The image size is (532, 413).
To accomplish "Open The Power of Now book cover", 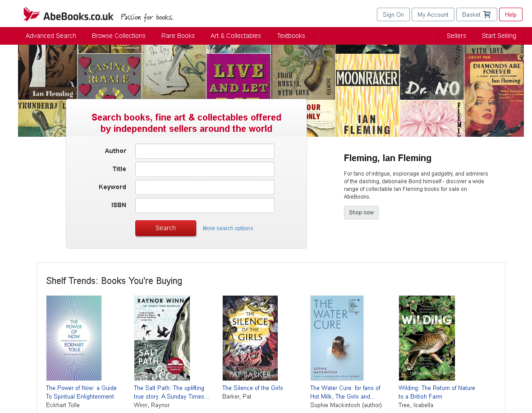I will (x=74, y=338).
